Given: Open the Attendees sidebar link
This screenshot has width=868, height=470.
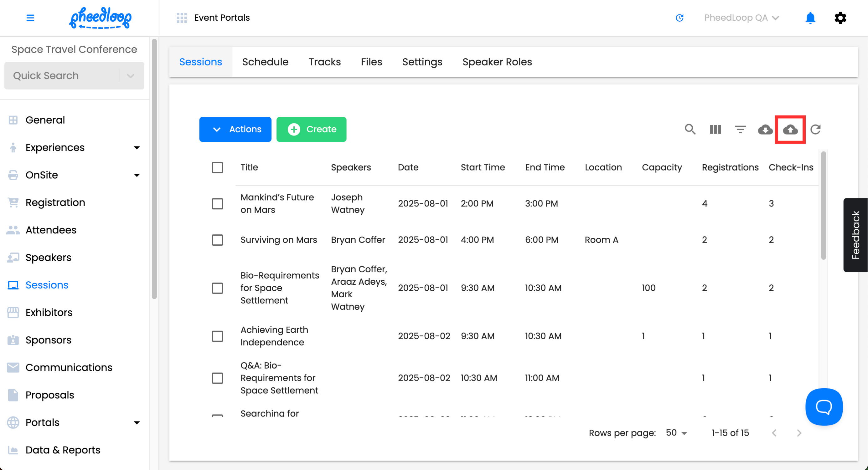Looking at the screenshot, I should (x=51, y=230).
